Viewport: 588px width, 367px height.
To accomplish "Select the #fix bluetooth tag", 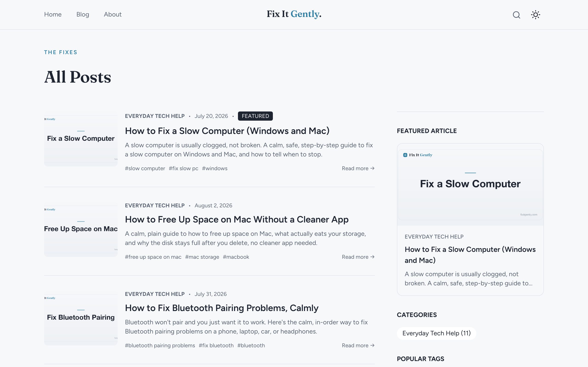I will tap(216, 345).
